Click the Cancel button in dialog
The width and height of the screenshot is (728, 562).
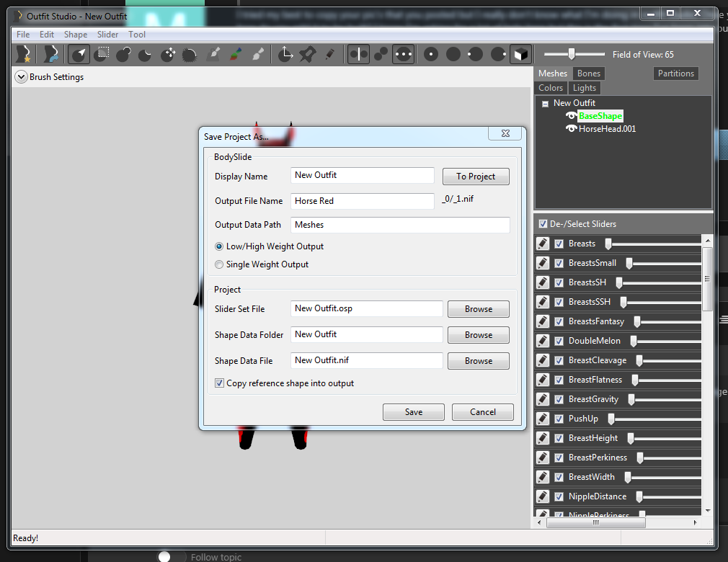482,412
